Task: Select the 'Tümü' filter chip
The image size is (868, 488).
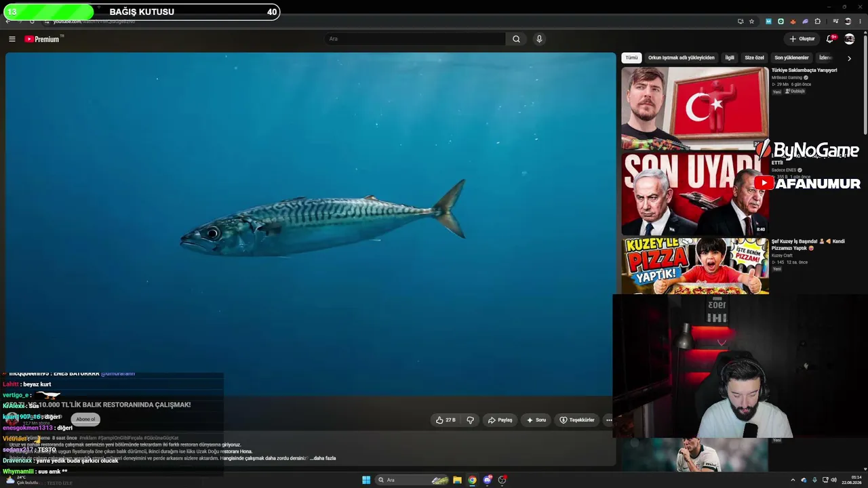Action: click(x=631, y=58)
